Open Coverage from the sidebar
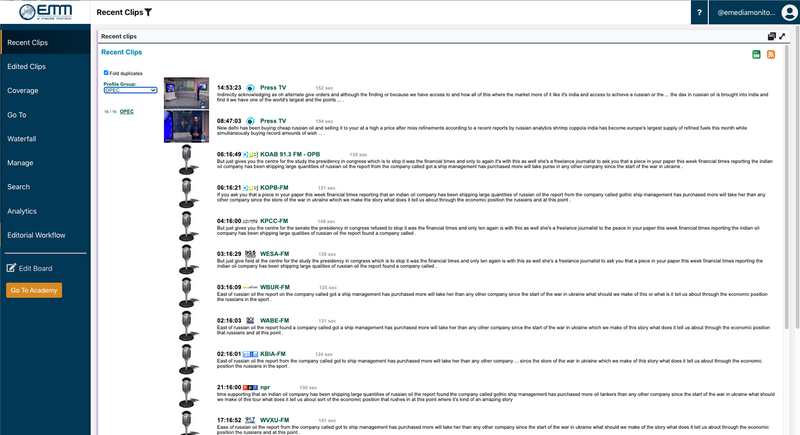The image size is (800, 435). 23,91
